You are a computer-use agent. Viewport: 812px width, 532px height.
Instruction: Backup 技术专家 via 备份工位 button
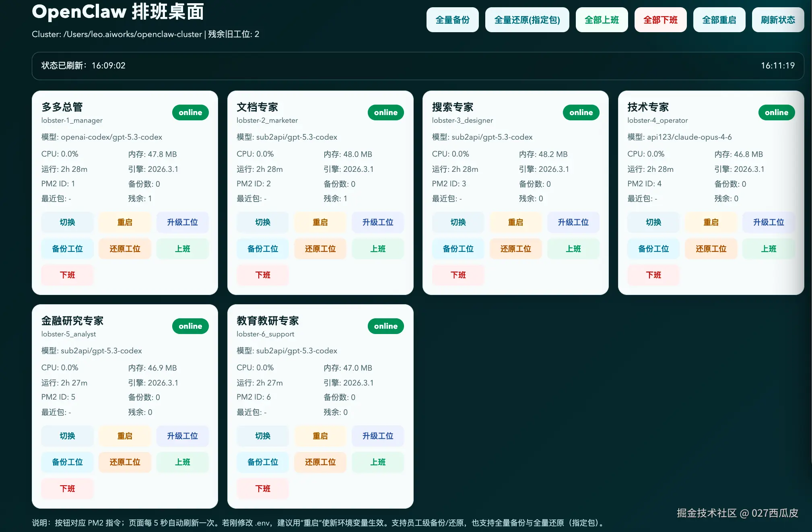tap(653, 249)
